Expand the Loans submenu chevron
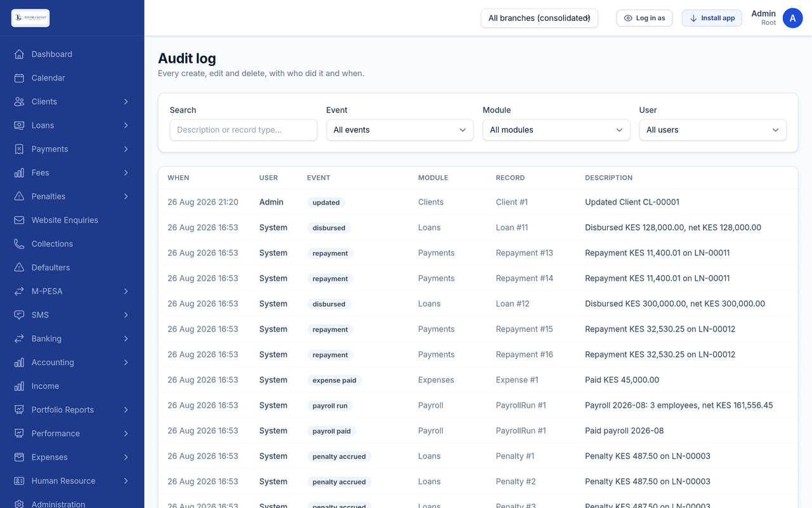Viewport: 812px width, 508px height. 126,125
